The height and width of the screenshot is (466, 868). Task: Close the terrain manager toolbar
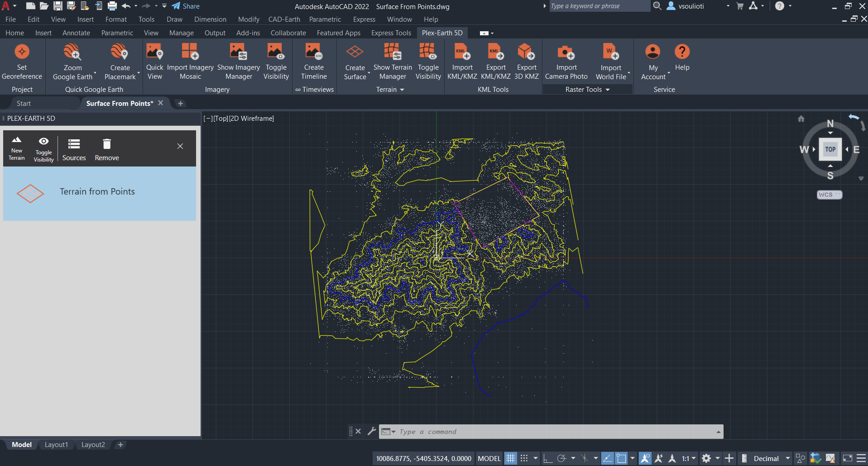coord(180,146)
